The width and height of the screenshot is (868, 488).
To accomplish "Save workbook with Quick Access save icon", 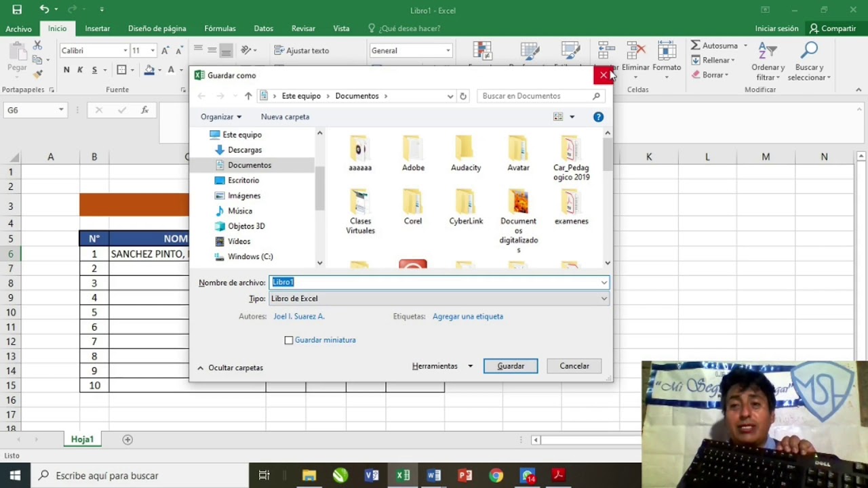I will tap(17, 9).
